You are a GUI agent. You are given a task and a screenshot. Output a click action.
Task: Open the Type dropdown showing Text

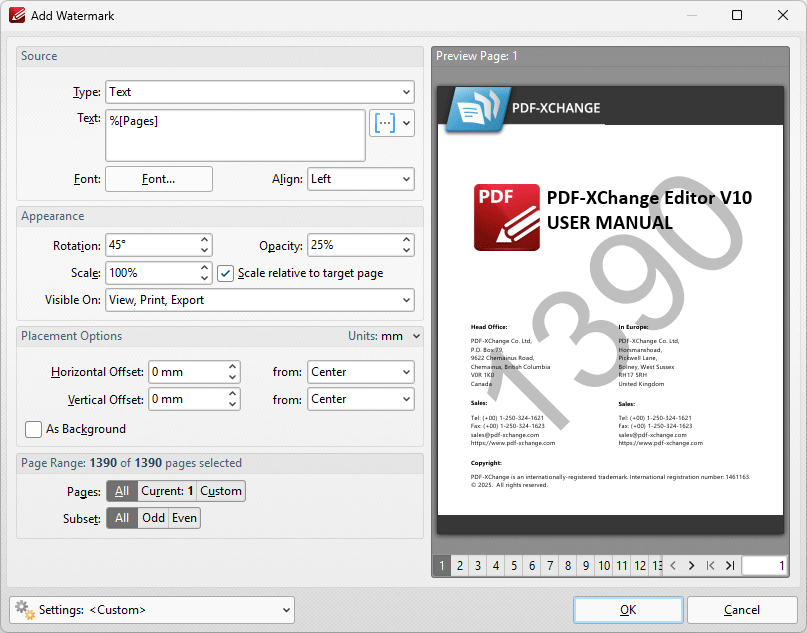coord(260,92)
